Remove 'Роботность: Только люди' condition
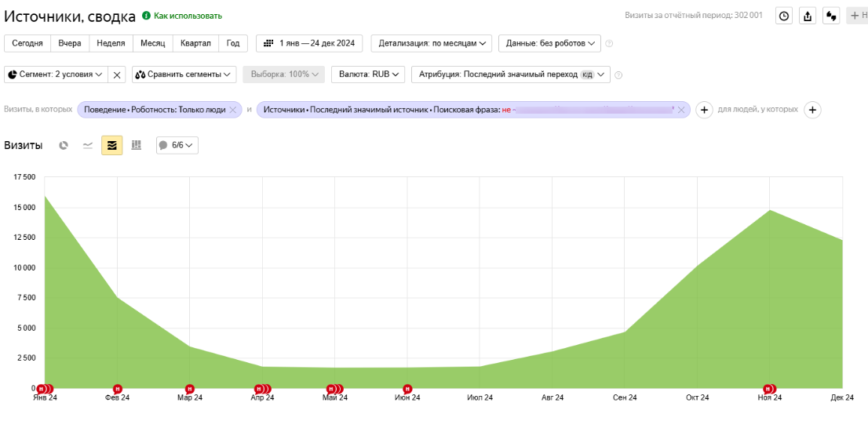Image resolution: width=868 pixels, height=421 pixels. click(x=232, y=110)
